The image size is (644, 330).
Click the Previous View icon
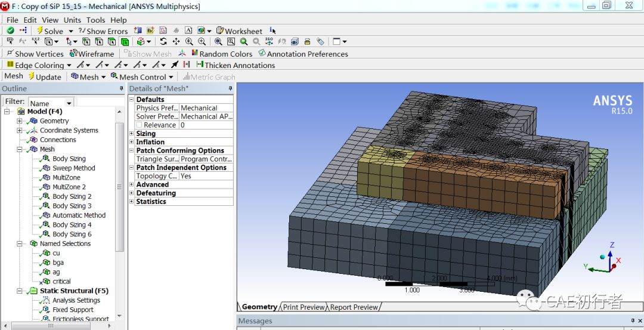(x=244, y=42)
